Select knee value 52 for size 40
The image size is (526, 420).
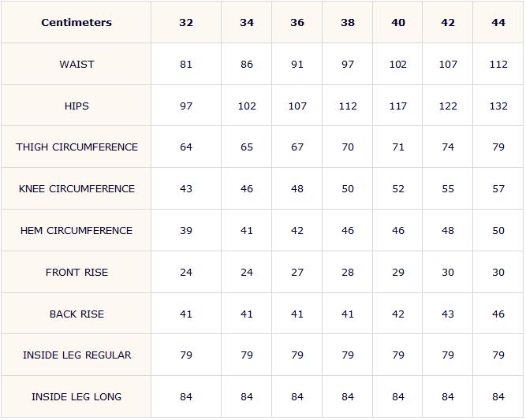click(398, 188)
